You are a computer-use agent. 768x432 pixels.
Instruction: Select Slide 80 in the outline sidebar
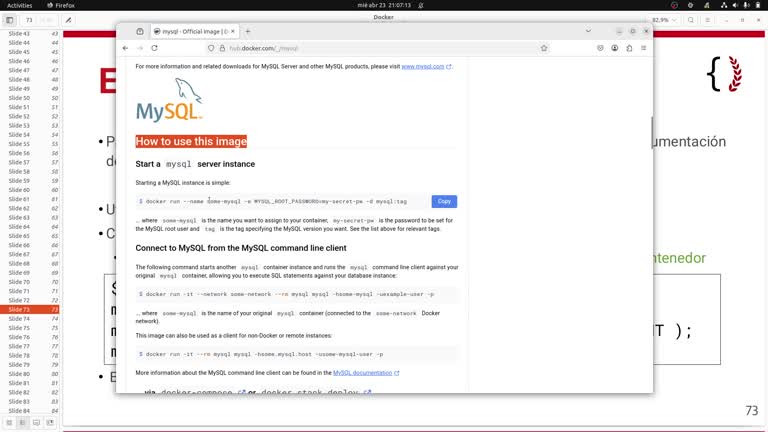[29, 374]
